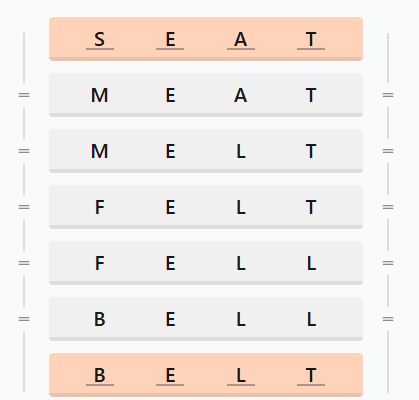Select the right reorder handle beside MELT
The height and width of the screenshot is (400, 419).
click(x=388, y=151)
